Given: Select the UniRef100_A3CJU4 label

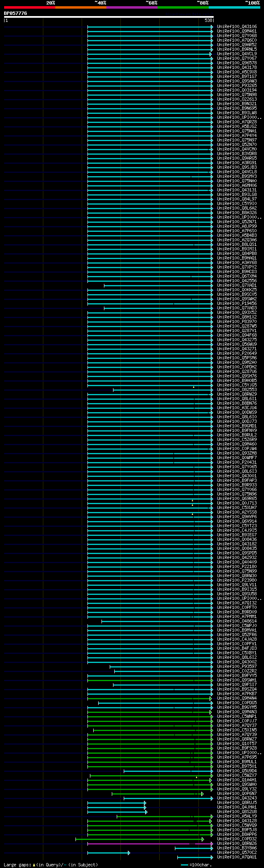Looking at the screenshot, I should (237, 408).
